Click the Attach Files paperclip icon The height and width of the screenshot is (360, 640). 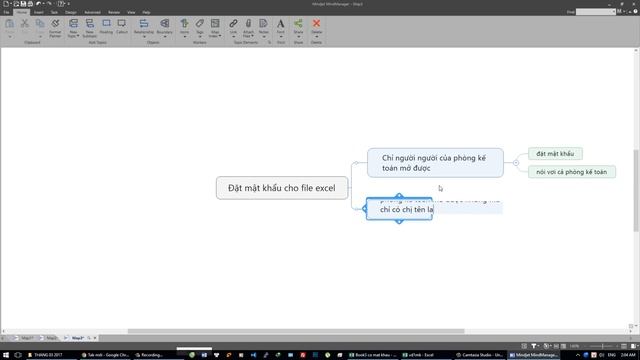(248, 24)
